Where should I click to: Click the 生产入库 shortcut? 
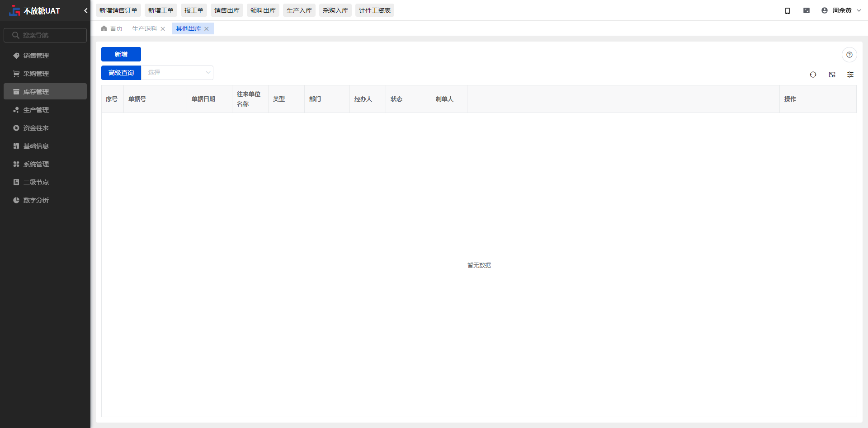pos(299,10)
